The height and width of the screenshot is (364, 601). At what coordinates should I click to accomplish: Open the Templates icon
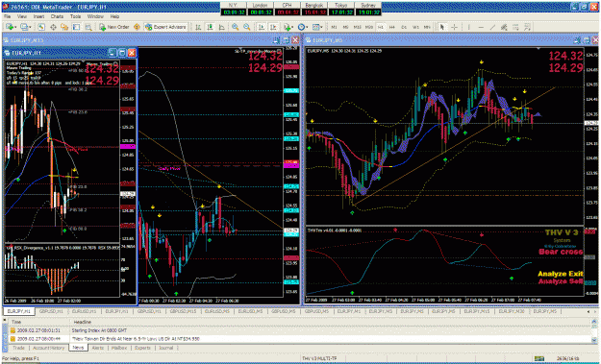tap(315, 27)
